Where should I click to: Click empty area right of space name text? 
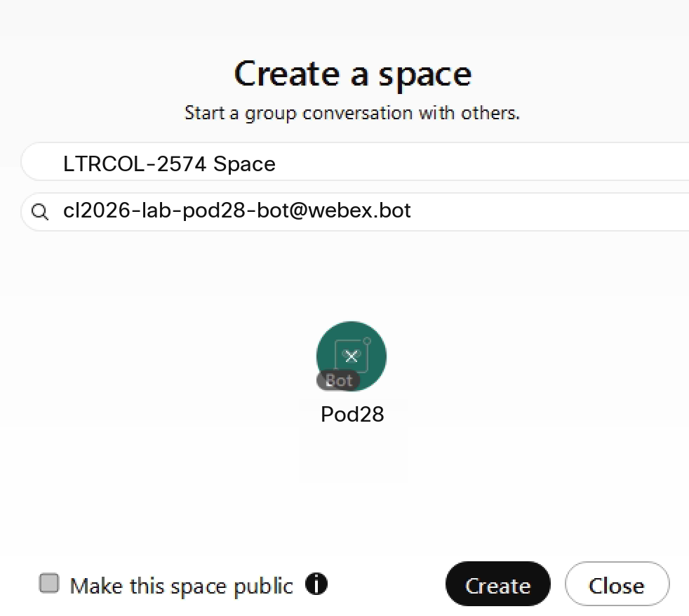click(x=491, y=163)
